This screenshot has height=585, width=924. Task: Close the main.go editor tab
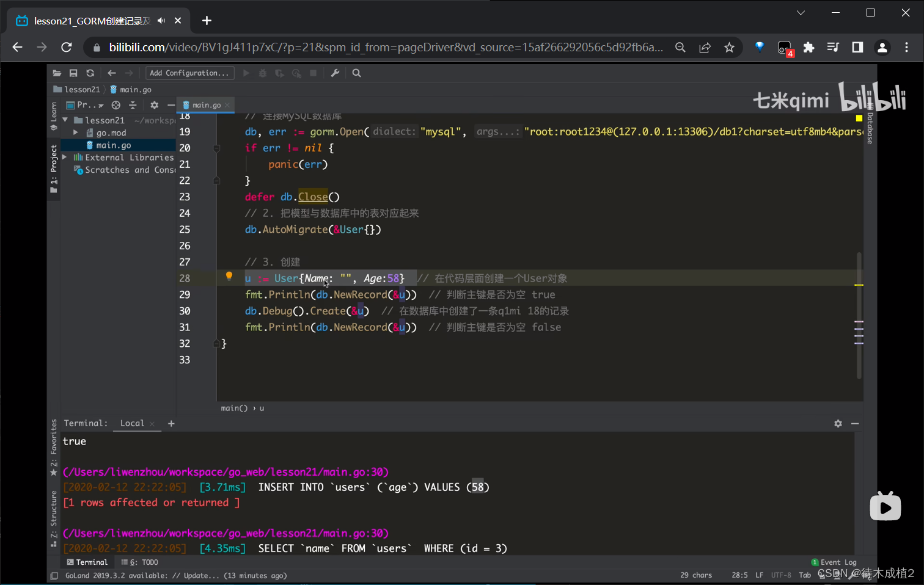coord(227,105)
